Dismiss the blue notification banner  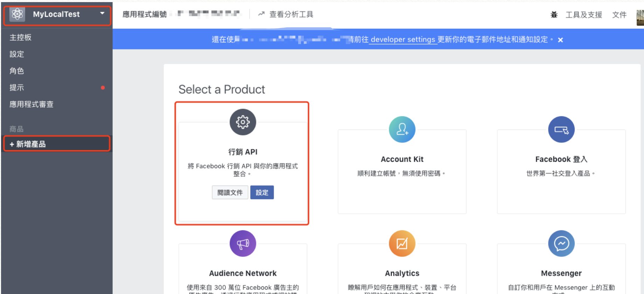click(560, 40)
